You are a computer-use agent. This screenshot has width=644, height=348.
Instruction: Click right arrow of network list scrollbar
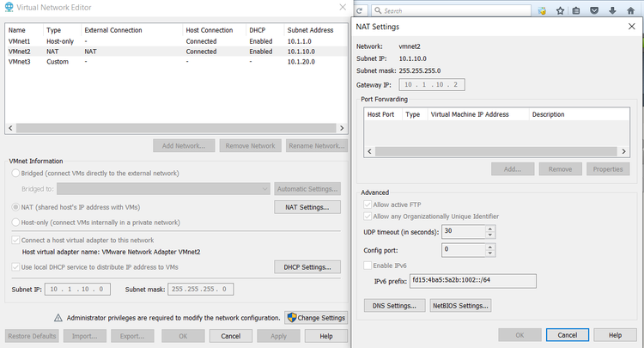[x=342, y=128]
